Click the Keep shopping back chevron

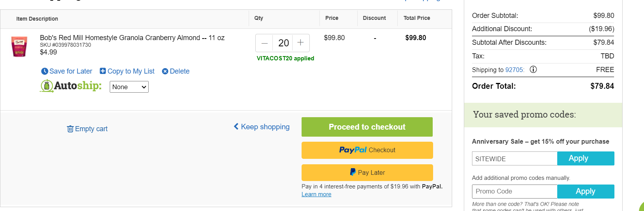click(x=236, y=127)
